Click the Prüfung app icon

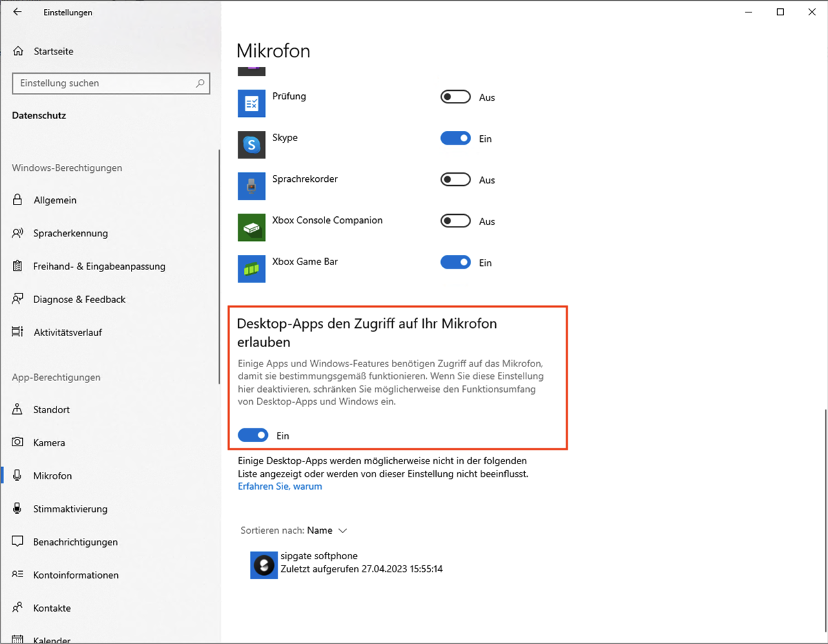point(251,103)
